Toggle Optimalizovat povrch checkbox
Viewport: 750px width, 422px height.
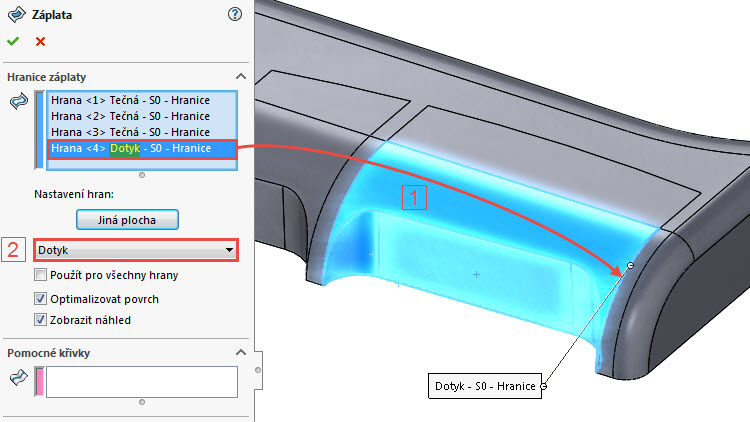[40, 299]
